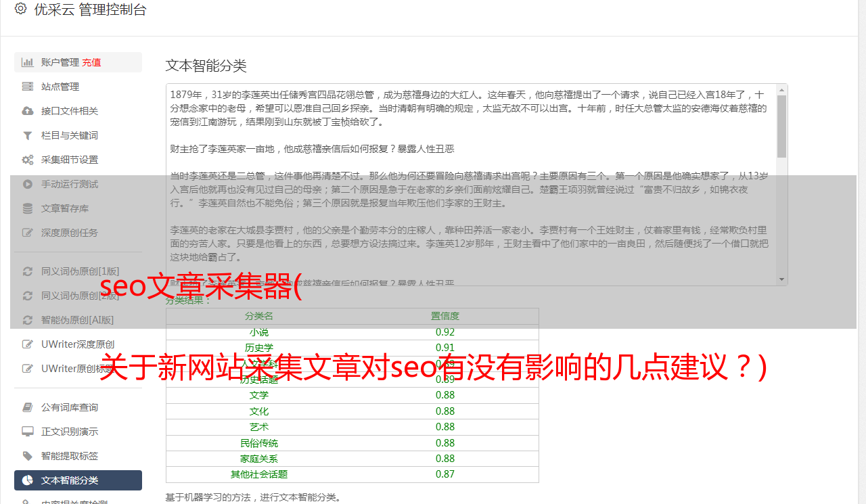Click the 历史学 category cell
This screenshot has width=866, height=504.
259,348
